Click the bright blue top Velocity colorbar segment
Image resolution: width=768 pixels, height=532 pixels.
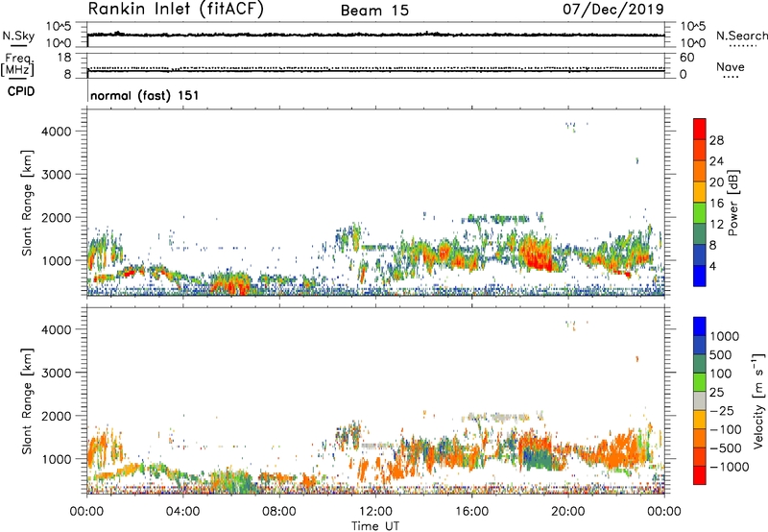[700, 326]
